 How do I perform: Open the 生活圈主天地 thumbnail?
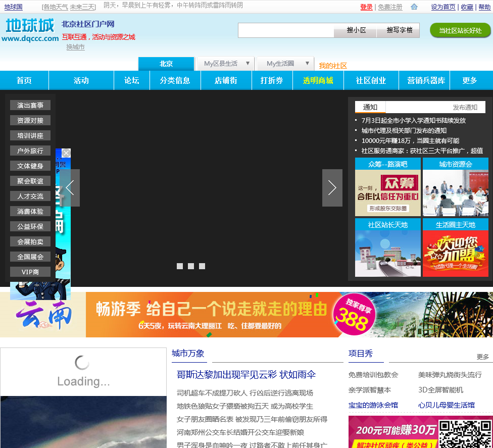tap(455, 247)
